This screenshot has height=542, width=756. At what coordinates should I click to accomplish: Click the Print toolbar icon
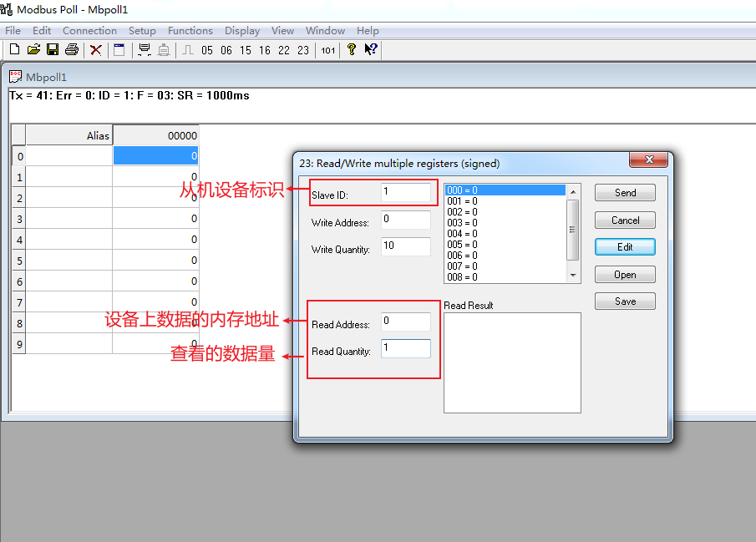pos(72,49)
